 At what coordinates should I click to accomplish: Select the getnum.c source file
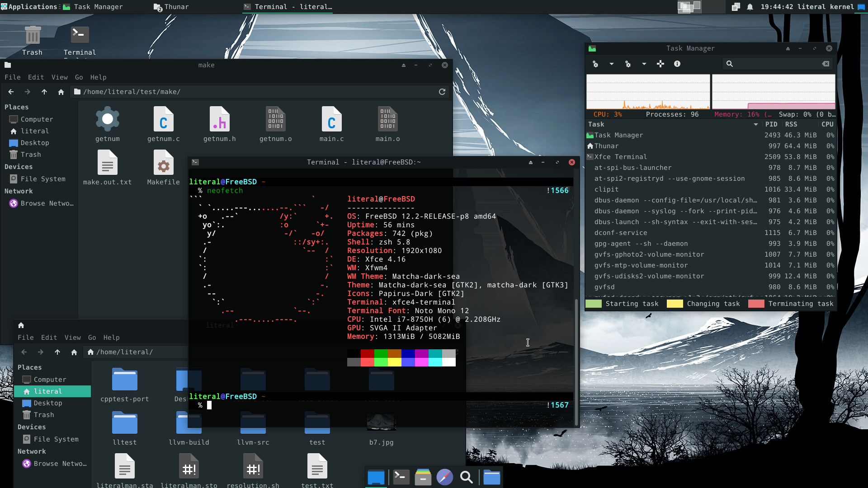[x=164, y=124]
